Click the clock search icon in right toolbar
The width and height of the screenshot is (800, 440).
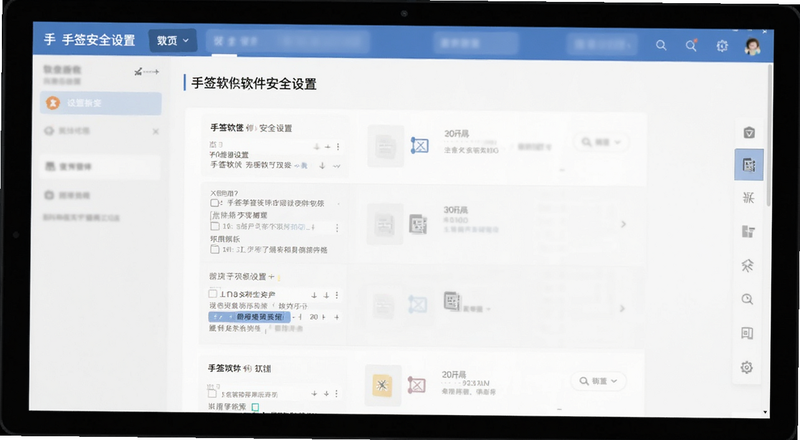747,300
